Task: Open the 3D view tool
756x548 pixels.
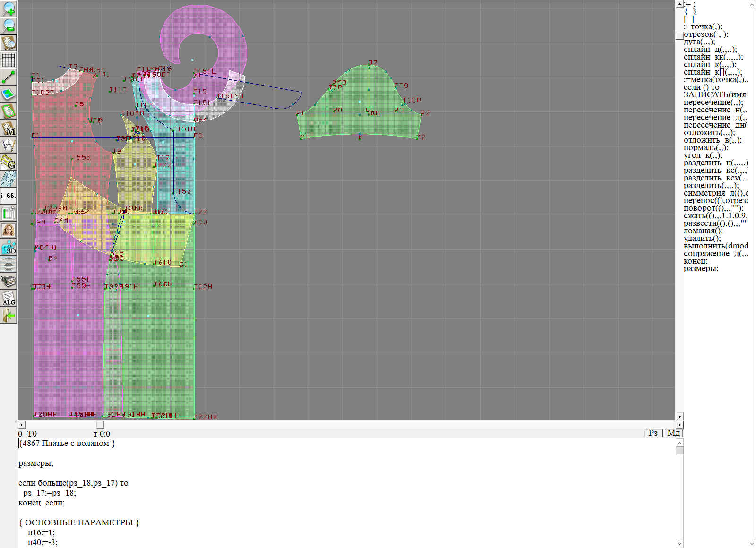Action: (9, 247)
